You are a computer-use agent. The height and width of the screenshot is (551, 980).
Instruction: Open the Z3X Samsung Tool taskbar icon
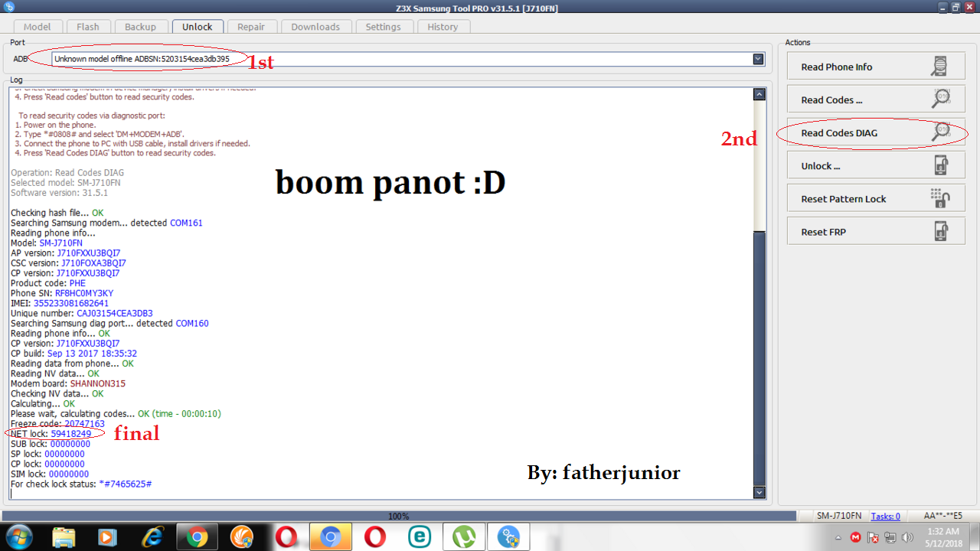click(508, 537)
